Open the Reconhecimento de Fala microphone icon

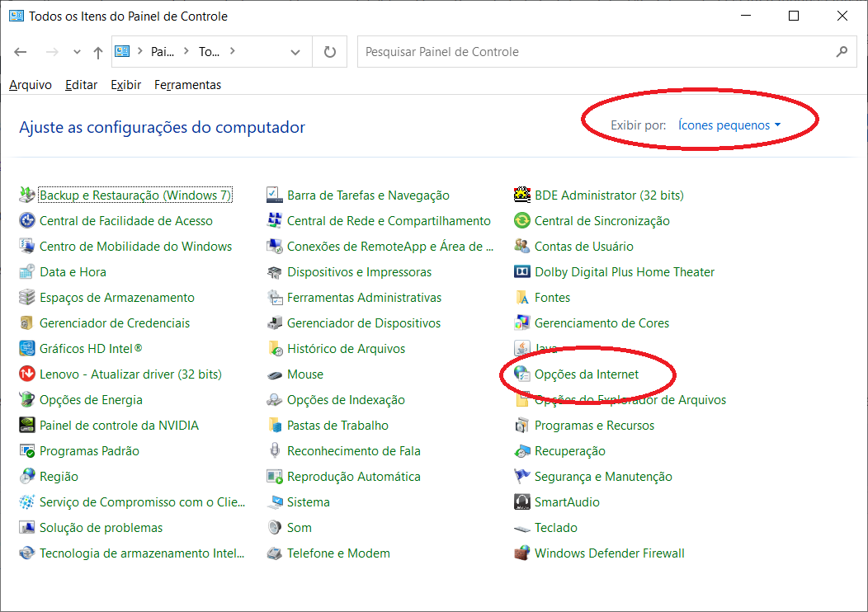click(x=275, y=450)
